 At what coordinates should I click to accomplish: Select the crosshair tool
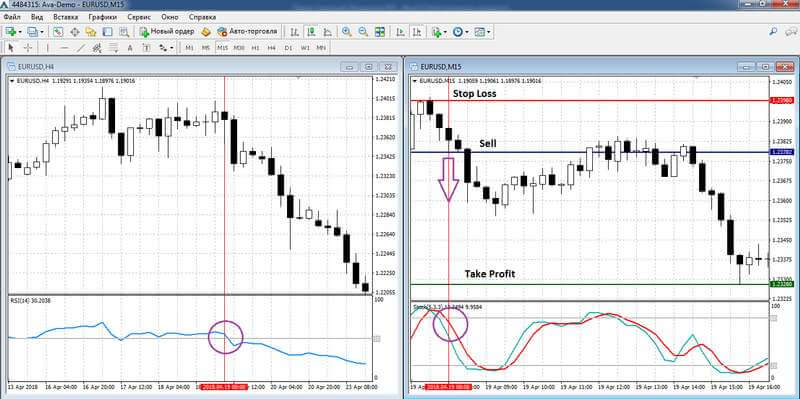[x=28, y=47]
